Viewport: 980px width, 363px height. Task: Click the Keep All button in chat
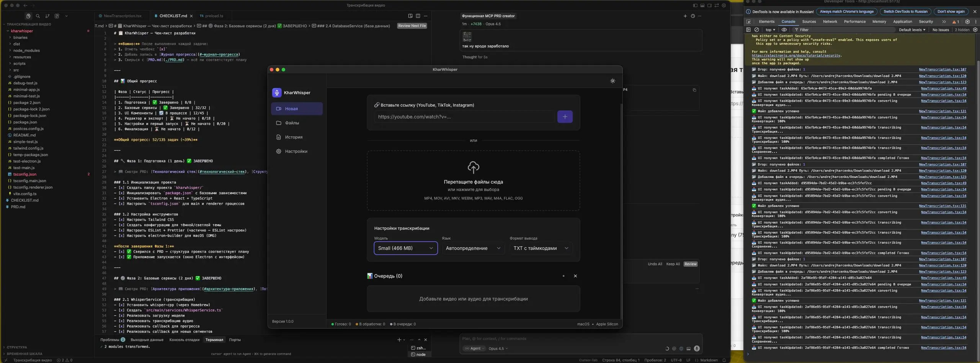673,264
